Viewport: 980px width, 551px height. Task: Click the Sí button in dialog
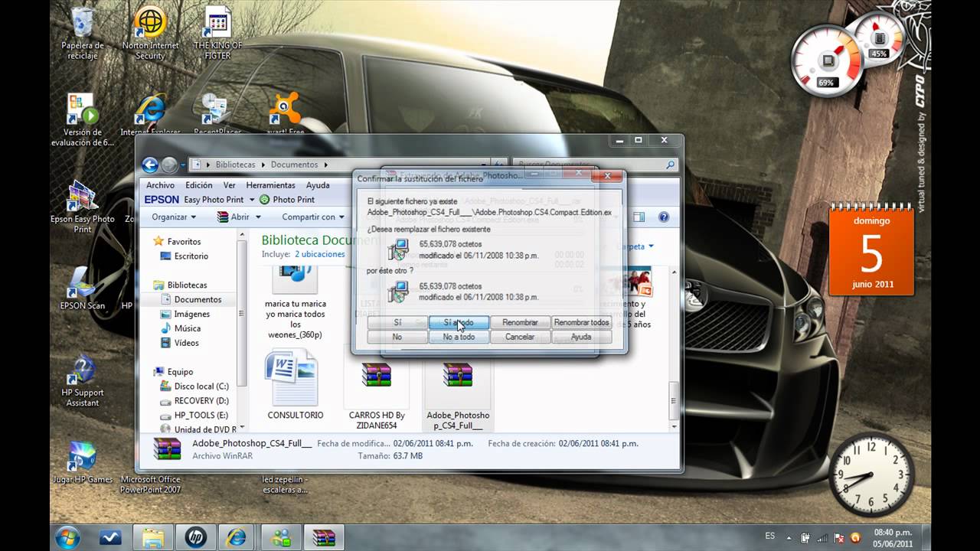pos(397,322)
